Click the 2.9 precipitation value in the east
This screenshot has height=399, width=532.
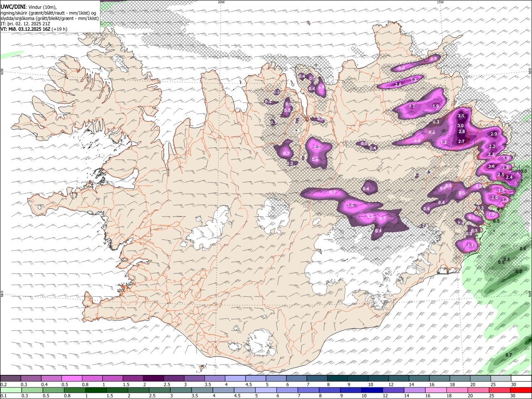[x=494, y=134]
